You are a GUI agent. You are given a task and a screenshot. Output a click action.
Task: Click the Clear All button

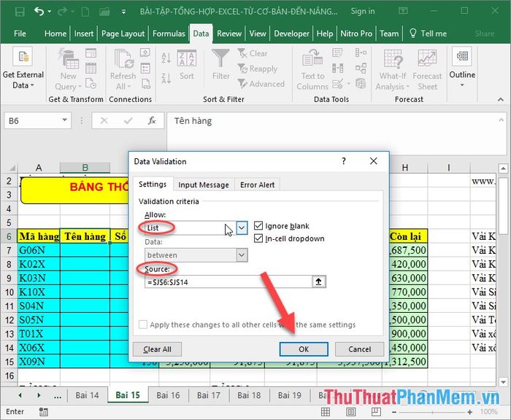pos(157,349)
